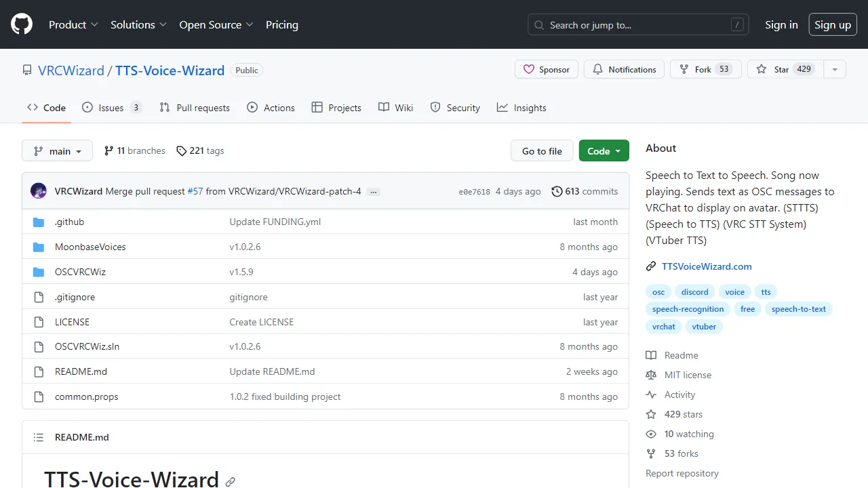Click the Update README.md commit message
This screenshot has width=868, height=488.
click(272, 371)
